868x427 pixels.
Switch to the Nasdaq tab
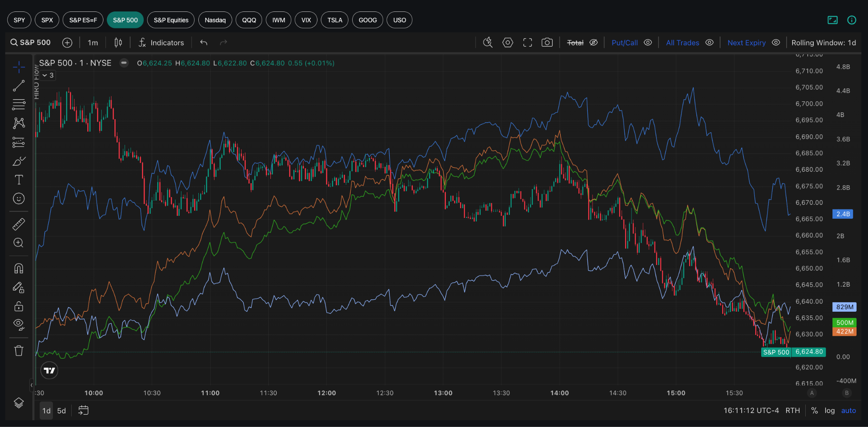pyautogui.click(x=215, y=20)
